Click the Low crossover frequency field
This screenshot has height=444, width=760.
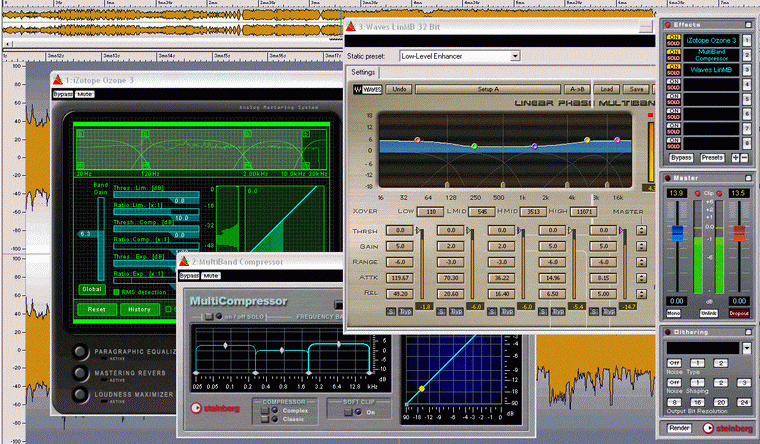pyautogui.click(x=428, y=212)
